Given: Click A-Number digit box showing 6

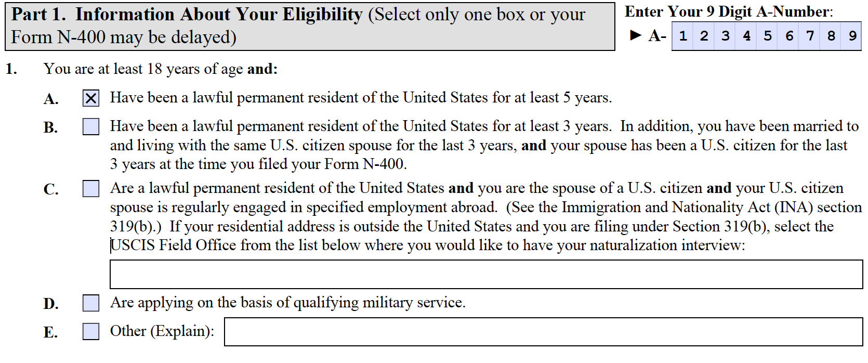Looking at the screenshot, I should [788, 36].
